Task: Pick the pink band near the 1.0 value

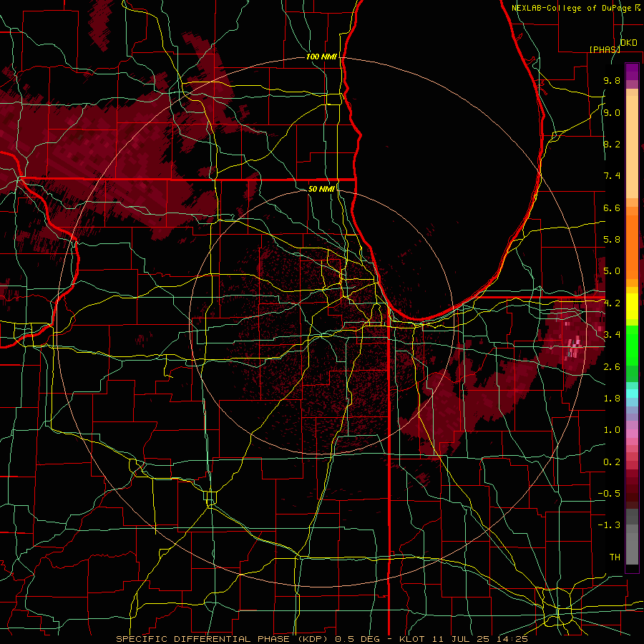Action: [632, 433]
